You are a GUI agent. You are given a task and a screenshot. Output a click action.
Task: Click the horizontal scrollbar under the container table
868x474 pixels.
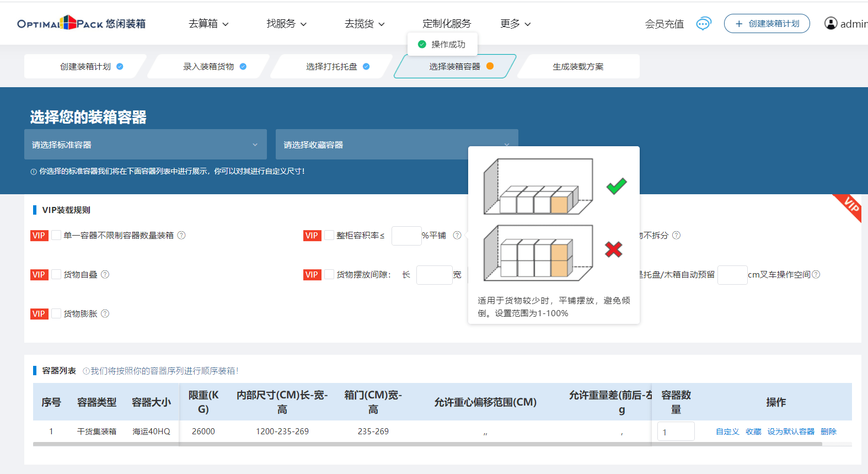tap(427, 444)
